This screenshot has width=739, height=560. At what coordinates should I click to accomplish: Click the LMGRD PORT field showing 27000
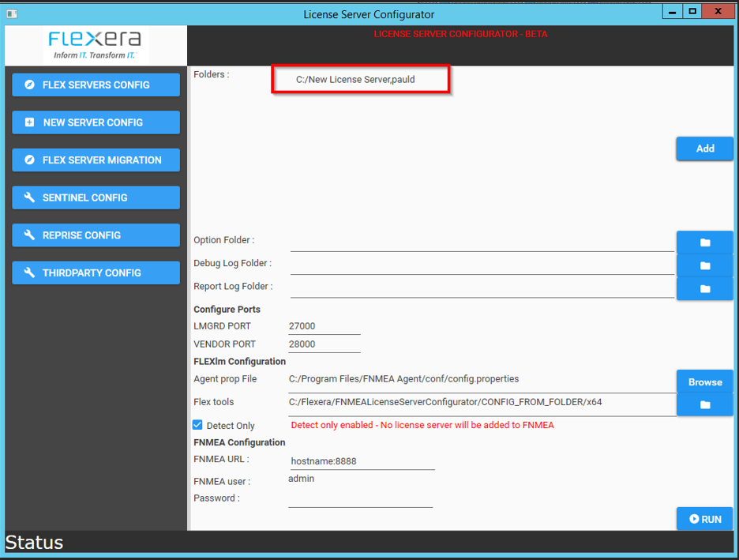pos(324,326)
